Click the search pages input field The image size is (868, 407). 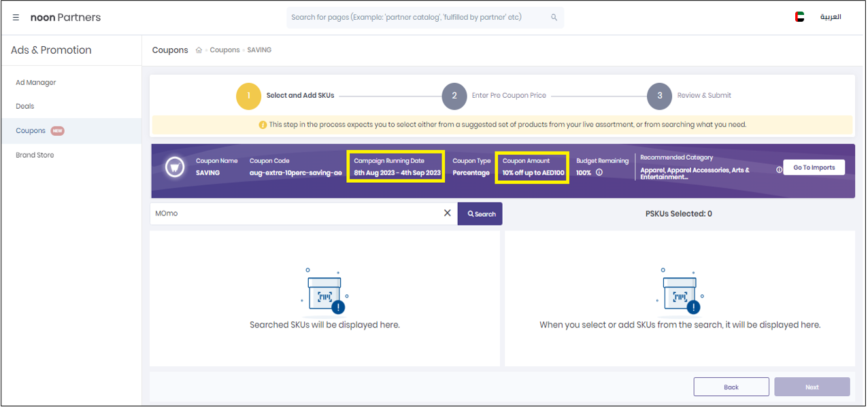click(x=425, y=18)
